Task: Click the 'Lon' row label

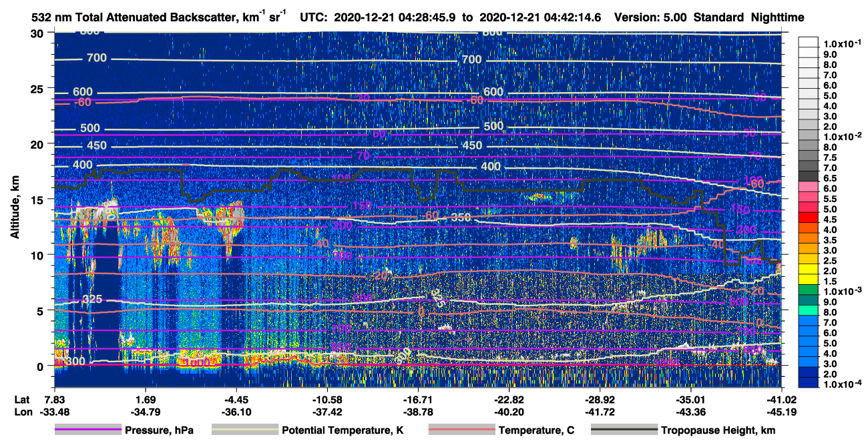Action: pyautogui.click(x=23, y=411)
